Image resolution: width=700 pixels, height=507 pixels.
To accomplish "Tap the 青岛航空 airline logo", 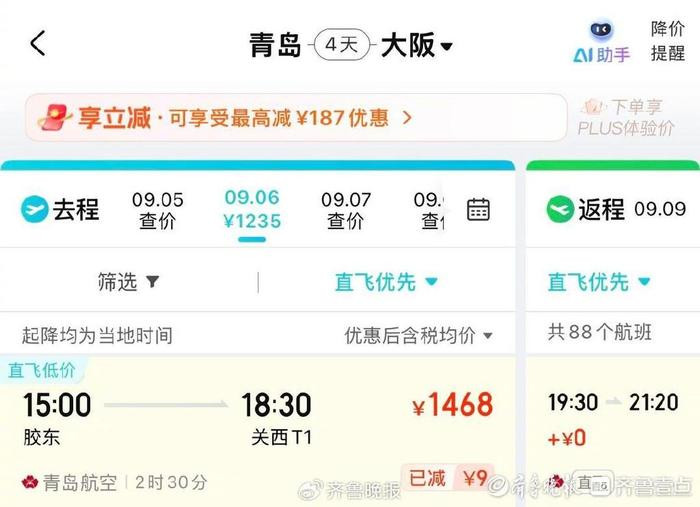I will (x=29, y=483).
